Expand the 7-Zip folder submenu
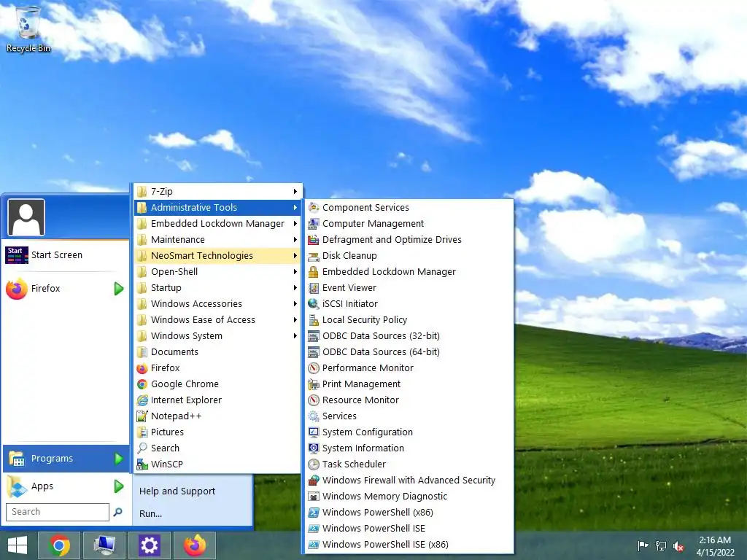Screen dimensions: 747x560 tap(217, 192)
